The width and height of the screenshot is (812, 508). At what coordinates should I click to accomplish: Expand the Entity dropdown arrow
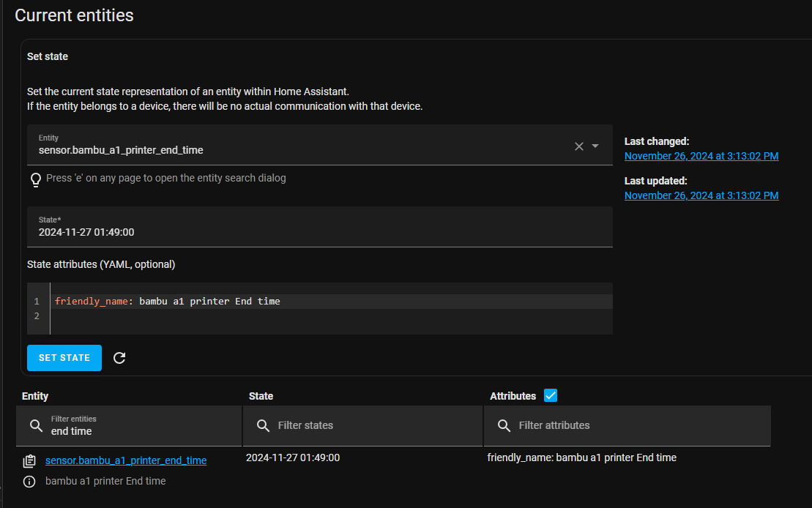point(595,146)
